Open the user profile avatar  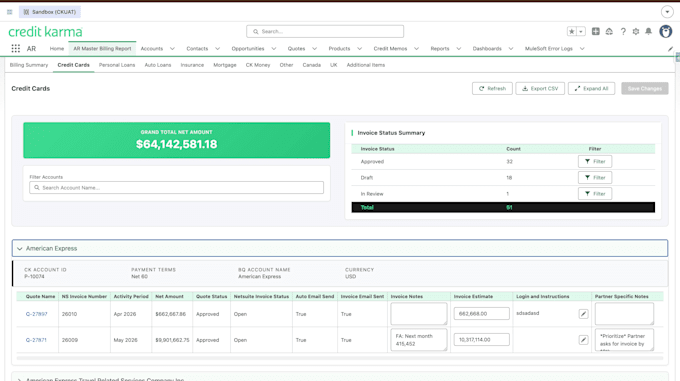coord(666,31)
